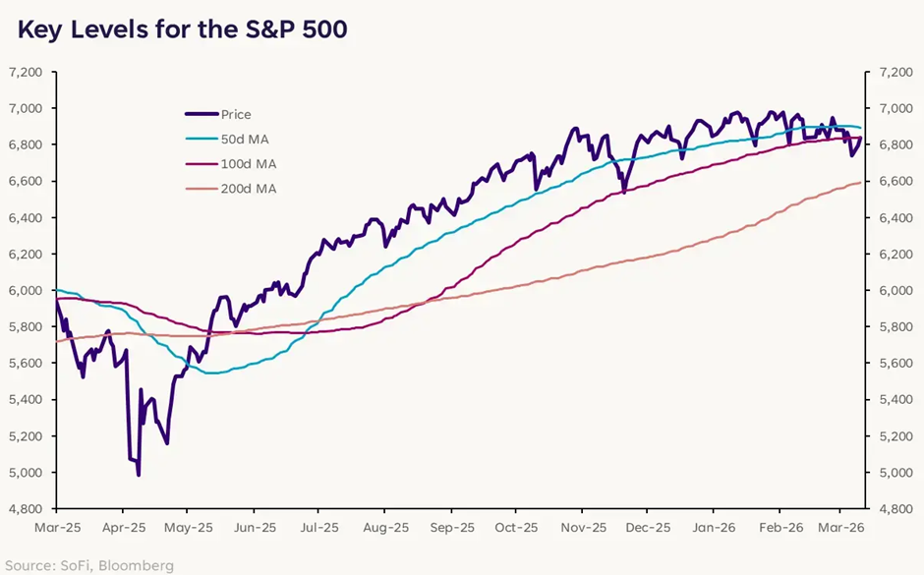
Task: Click the Dec-25 x-axis label
Action: pyautogui.click(x=647, y=527)
